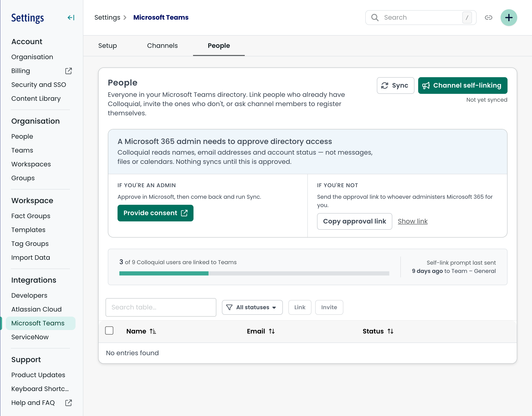Open Groups settings
The image size is (532, 416).
click(x=23, y=178)
